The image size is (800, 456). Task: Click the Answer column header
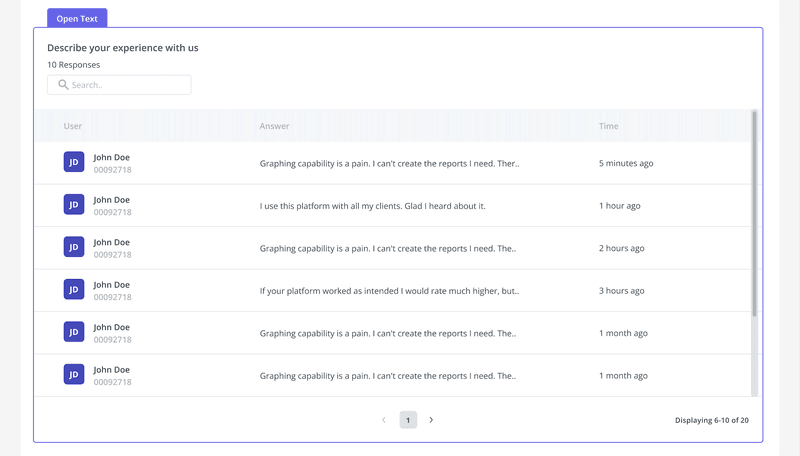[x=274, y=126]
